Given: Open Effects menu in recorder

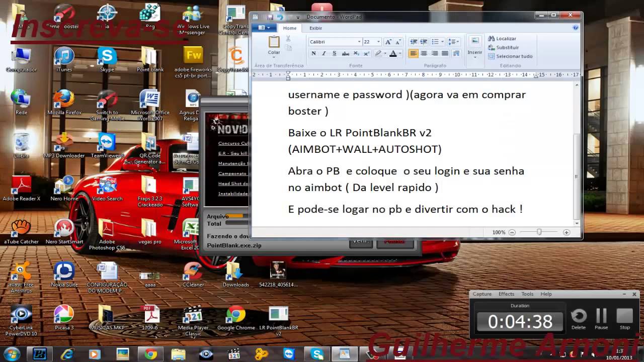Looking at the screenshot, I should pyautogui.click(x=506, y=294).
